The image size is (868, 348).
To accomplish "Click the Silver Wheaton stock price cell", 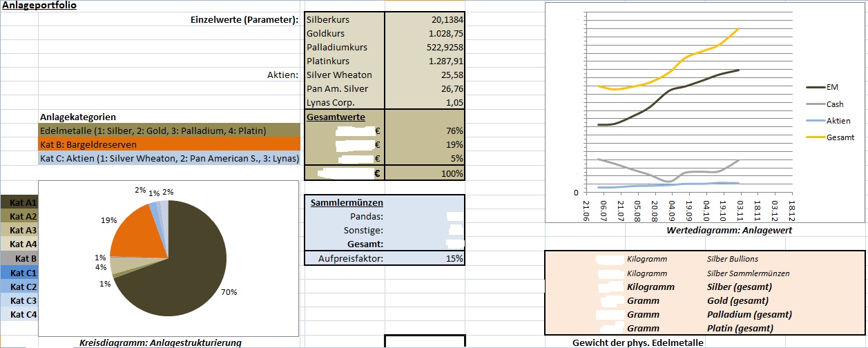I will (x=425, y=75).
